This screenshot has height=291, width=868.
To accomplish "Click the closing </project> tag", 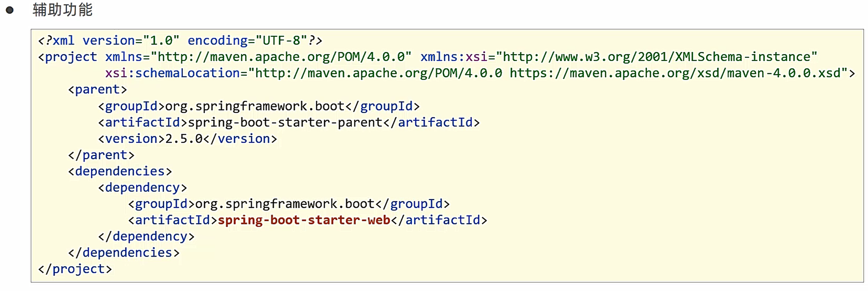I will coord(75,269).
